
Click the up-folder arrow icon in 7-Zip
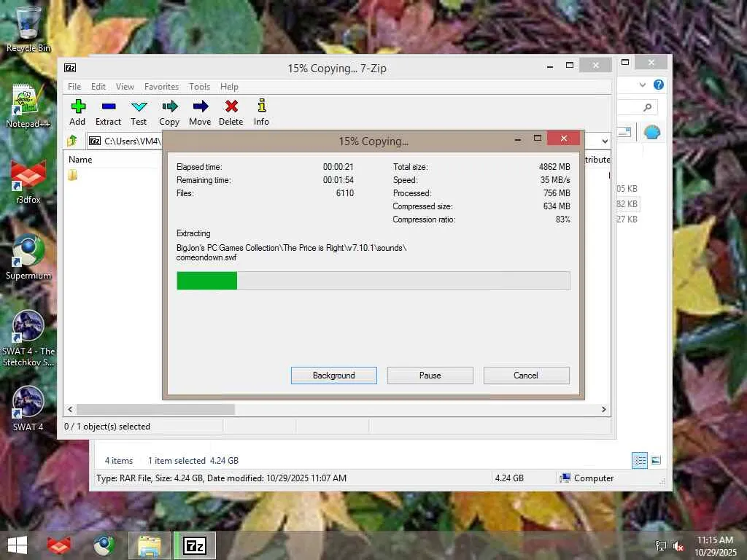72,141
